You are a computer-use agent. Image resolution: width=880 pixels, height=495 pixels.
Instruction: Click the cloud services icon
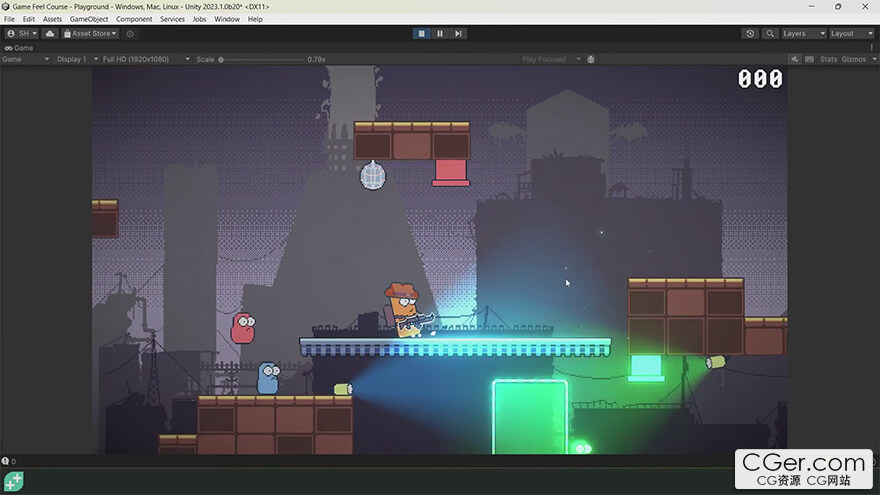click(x=50, y=33)
